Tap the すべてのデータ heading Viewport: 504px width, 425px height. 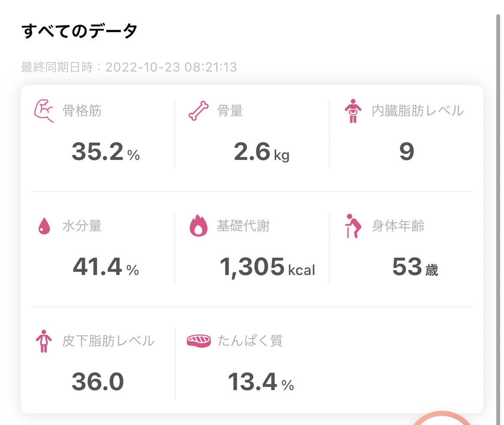(x=79, y=31)
